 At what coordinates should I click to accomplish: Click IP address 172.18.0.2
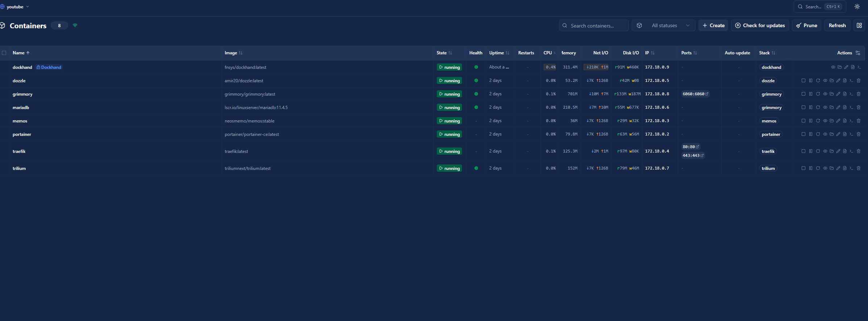(657, 134)
